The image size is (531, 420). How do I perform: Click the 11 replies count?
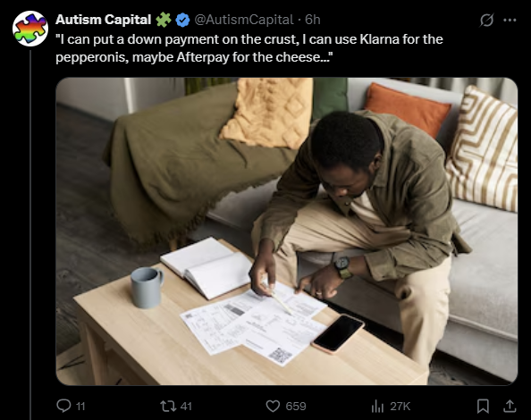[x=80, y=406]
